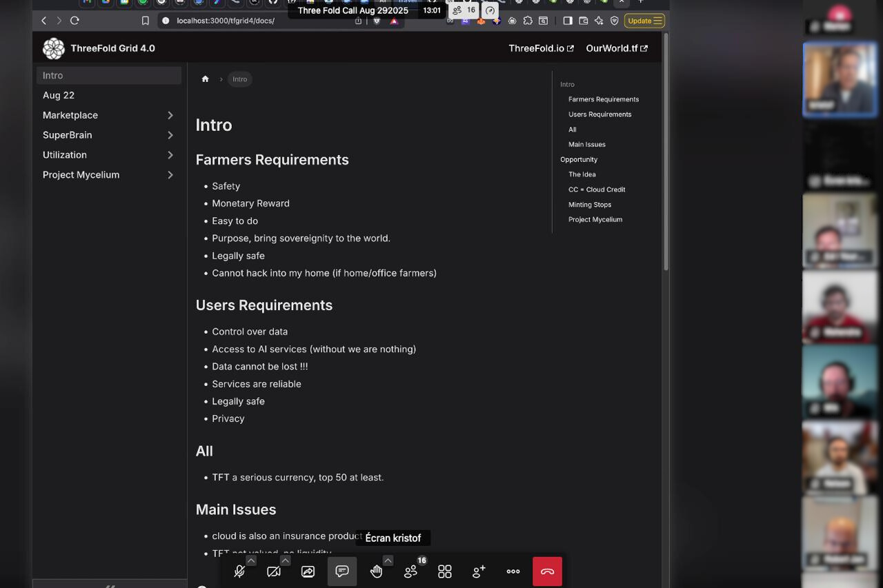Open participants list in bottom toolbar

coord(411,571)
